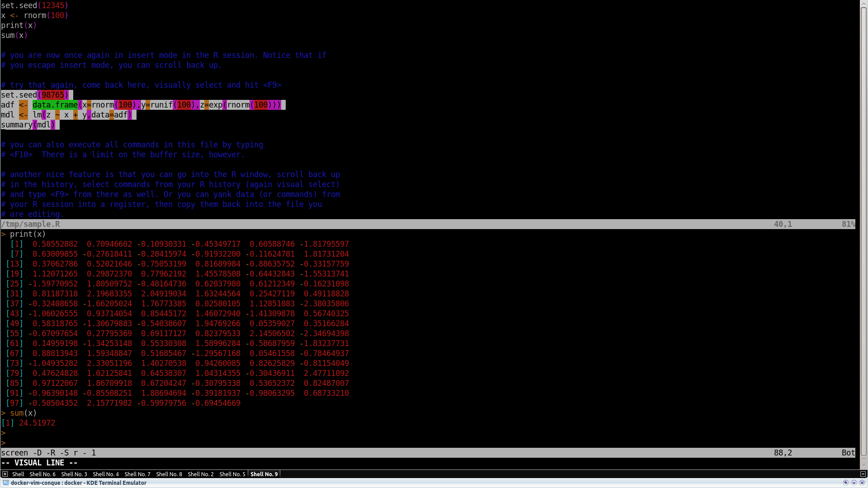The image size is (868, 488).
Task: Click the value '-2.38035806' in row [37]
Action: click(324, 304)
